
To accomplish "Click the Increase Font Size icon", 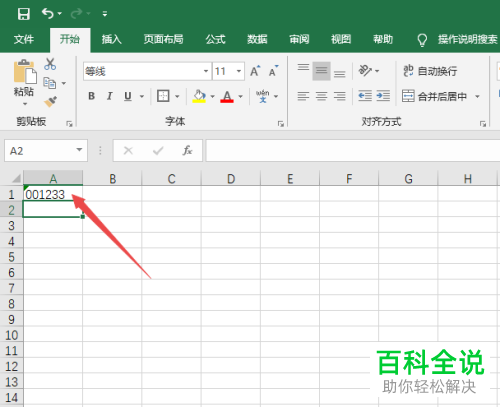I will (255, 71).
